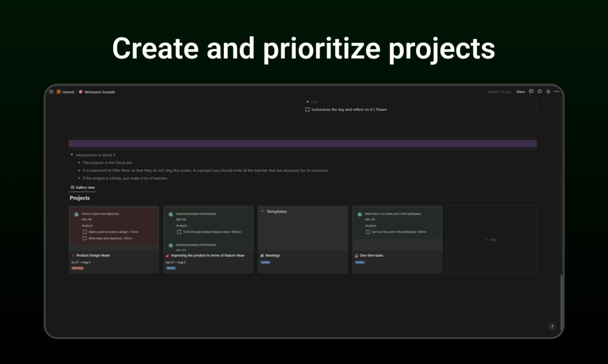Screen dimensions: 608x364
Task: Open the comments icon in top bar
Action: (x=531, y=91)
